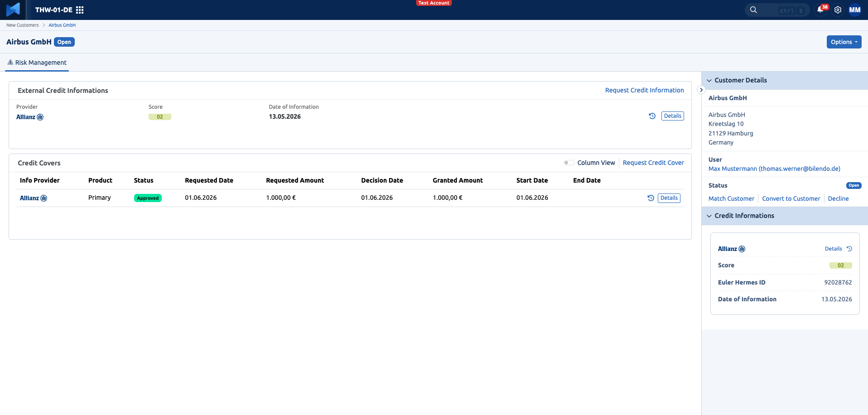This screenshot has width=868, height=415.
Task: Open notifications bell with 38 badge
Action: (820, 10)
